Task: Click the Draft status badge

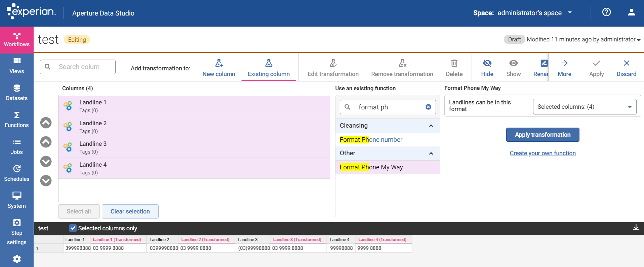Action: pos(514,39)
